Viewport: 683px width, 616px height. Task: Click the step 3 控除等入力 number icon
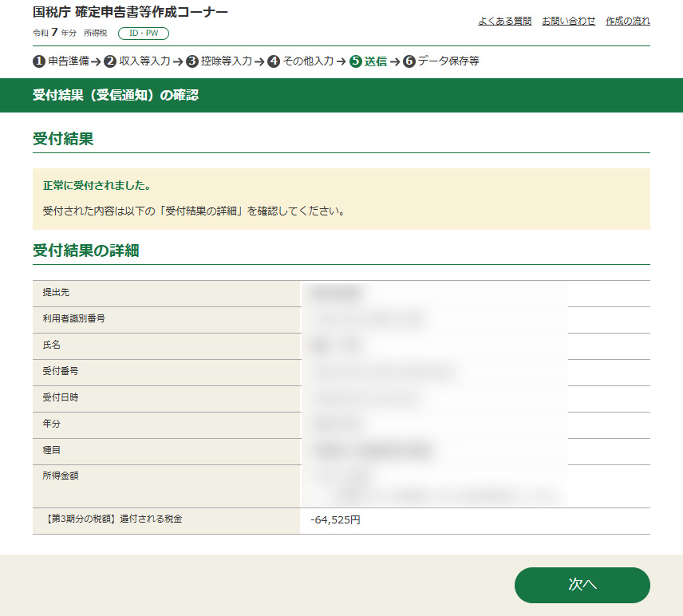point(192,61)
